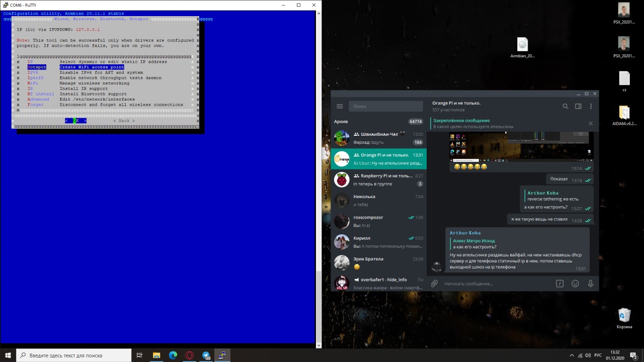Click the Telegram search field
This screenshot has height=362, width=644.
click(x=386, y=106)
